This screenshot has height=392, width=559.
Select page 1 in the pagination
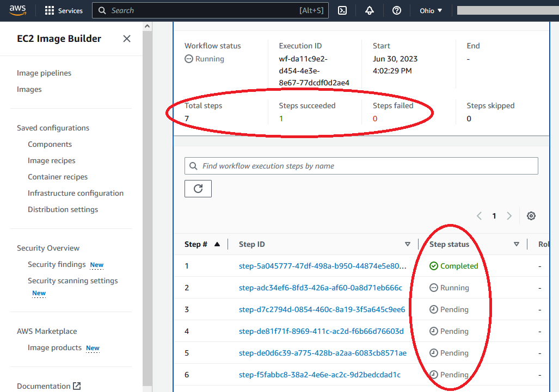494,216
